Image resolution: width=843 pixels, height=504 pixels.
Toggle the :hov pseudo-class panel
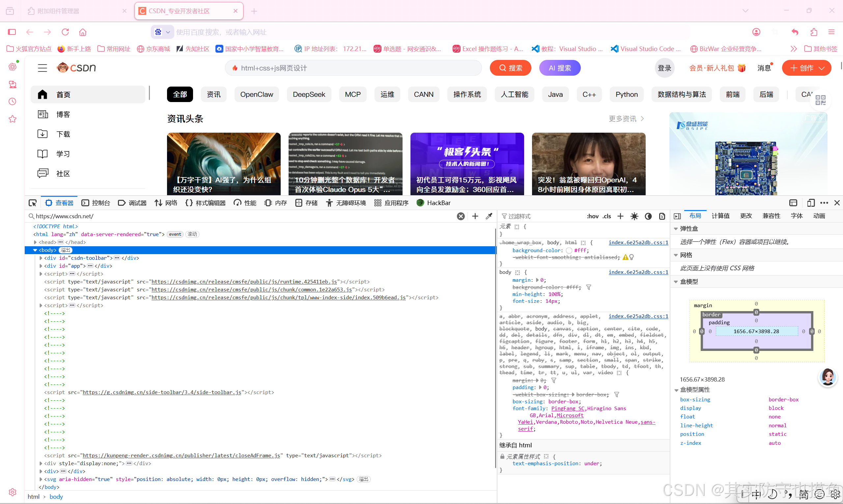pos(593,216)
